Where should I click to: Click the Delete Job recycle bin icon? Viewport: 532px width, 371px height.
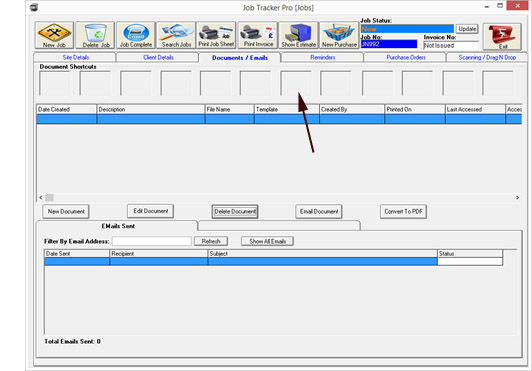point(95,35)
